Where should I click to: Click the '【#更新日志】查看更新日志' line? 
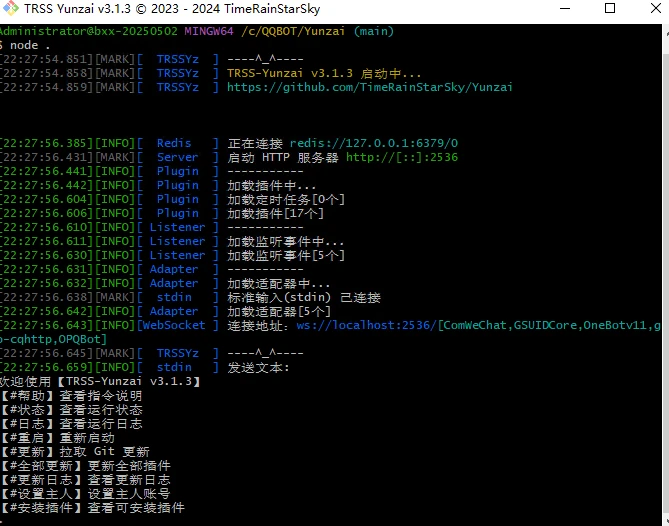tap(85, 480)
